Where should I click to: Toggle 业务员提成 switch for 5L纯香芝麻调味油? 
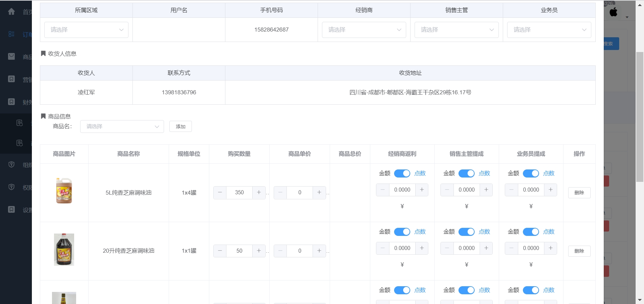tap(531, 173)
